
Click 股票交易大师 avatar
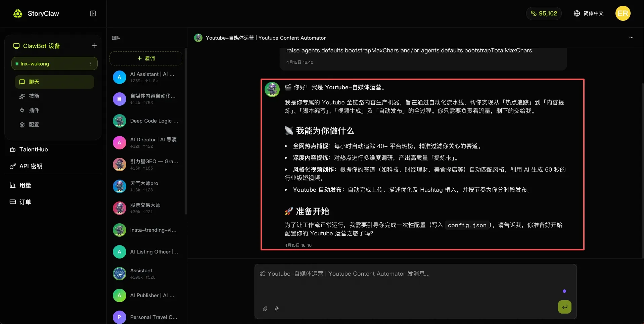119,208
